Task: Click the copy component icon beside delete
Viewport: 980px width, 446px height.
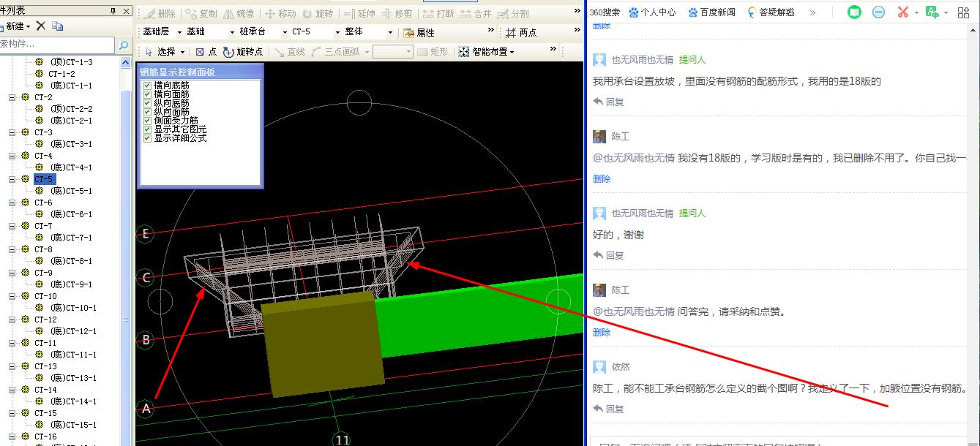Action: point(57,26)
